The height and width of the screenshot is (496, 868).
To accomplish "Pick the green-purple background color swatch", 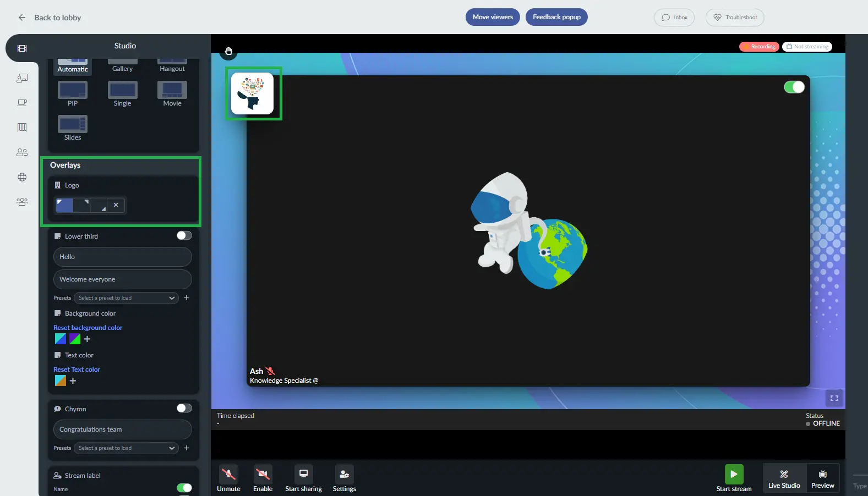I will tap(75, 339).
